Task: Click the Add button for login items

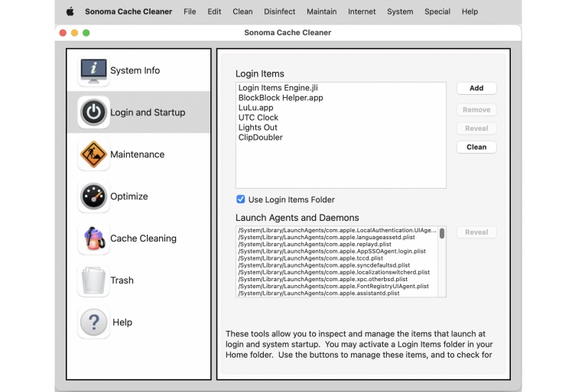Action: click(476, 89)
